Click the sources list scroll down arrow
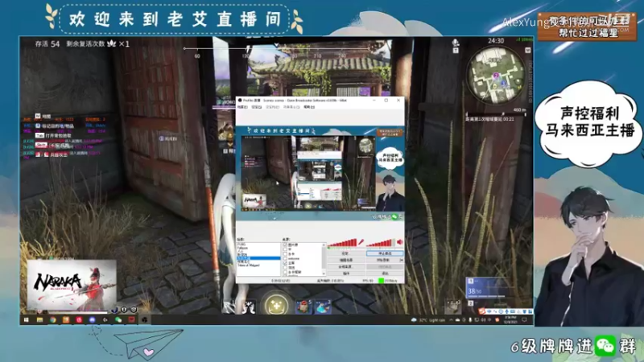Image resolution: width=644 pixels, height=362 pixels. point(324,274)
